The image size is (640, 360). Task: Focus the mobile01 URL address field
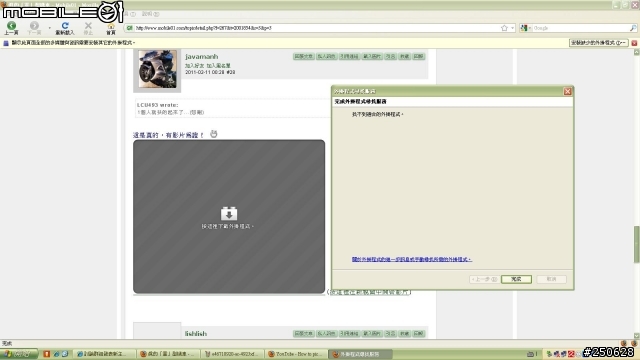316,28
